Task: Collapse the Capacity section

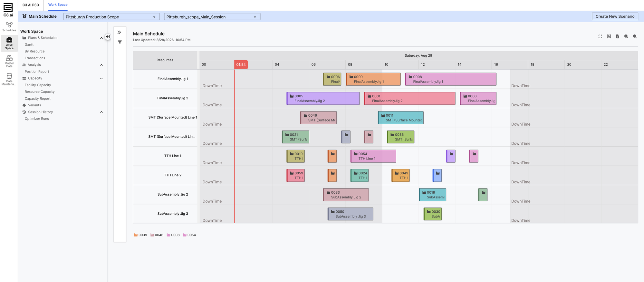Action: pos(101,79)
